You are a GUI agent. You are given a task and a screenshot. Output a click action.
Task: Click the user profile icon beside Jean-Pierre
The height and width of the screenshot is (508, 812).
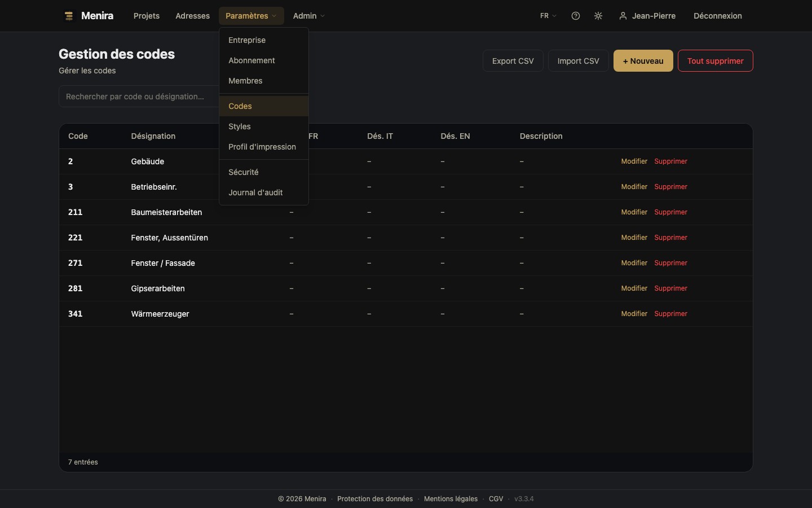(623, 16)
